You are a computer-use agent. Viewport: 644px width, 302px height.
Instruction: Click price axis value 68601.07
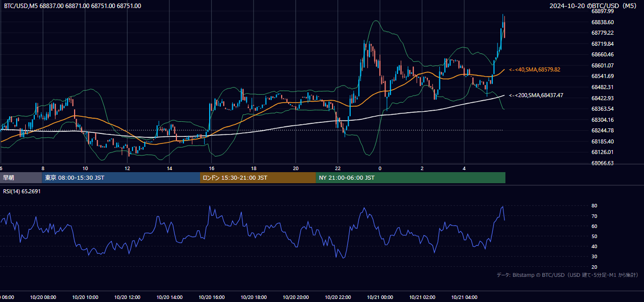tap(603, 65)
